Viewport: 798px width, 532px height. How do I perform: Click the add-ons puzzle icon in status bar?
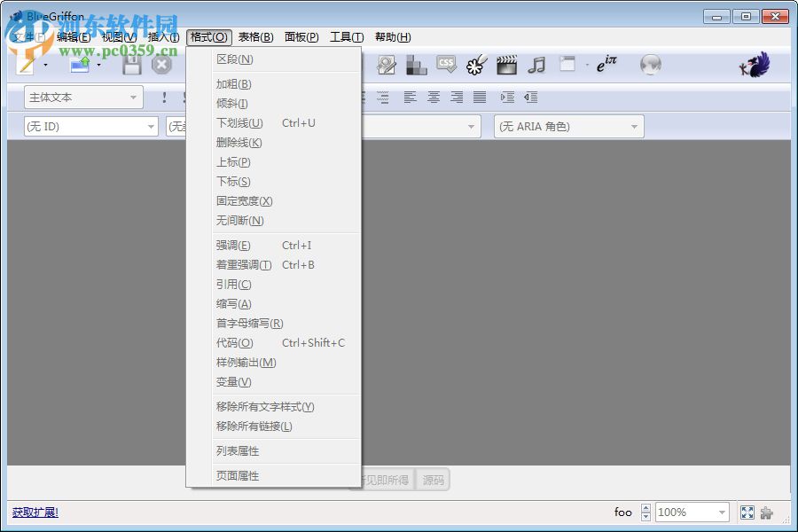coord(767,512)
